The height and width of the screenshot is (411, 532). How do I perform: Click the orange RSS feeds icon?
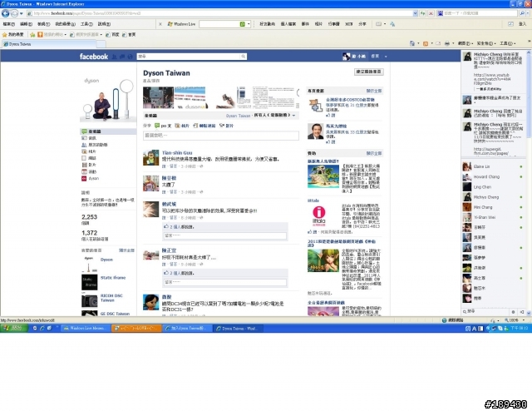(426, 43)
